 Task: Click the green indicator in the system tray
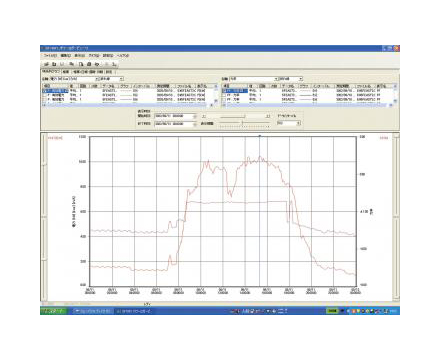tap(332, 311)
